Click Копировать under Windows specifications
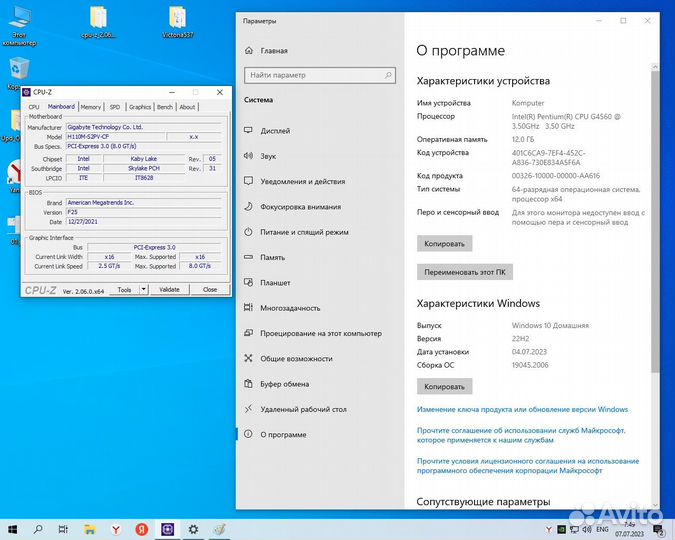Screen dimensions: 675x540 coord(444,387)
